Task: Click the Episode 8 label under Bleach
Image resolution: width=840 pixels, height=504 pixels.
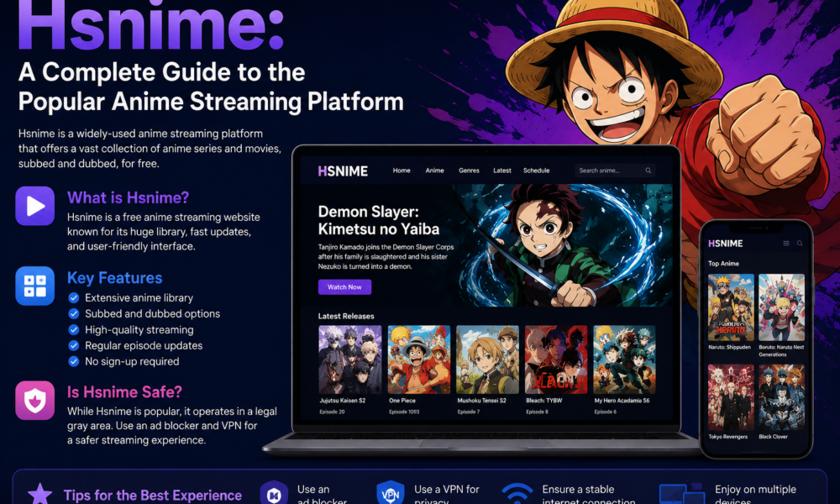Action: pyautogui.click(x=537, y=412)
